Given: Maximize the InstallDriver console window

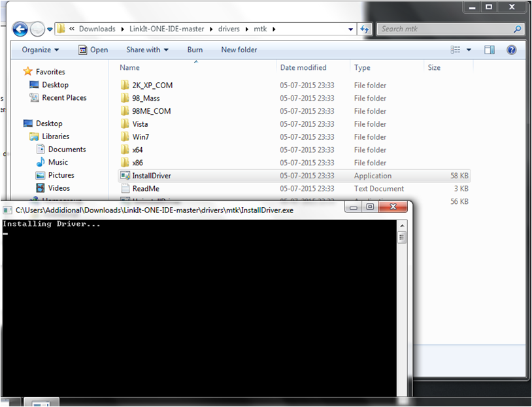Looking at the screenshot, I should pyautogui.click(x=370, y=207).
